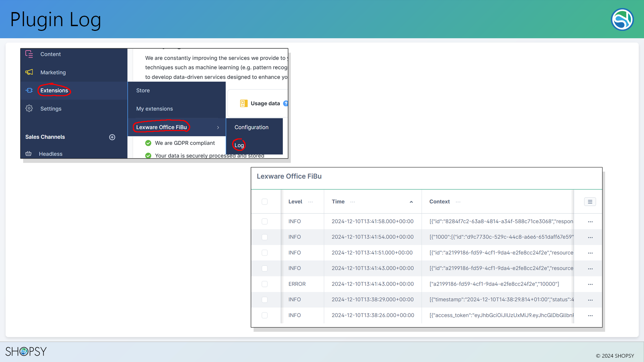The height and width of the screenshot is (362, 644).
Task: Open Time column options dots
Action: pos(353,202)
